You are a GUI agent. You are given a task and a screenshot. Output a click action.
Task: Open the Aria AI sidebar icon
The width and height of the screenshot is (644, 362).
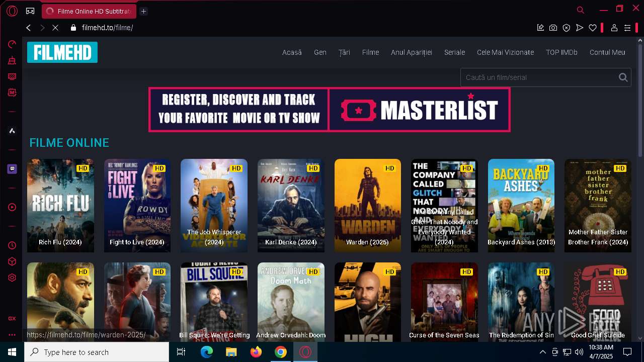point(12,131)
